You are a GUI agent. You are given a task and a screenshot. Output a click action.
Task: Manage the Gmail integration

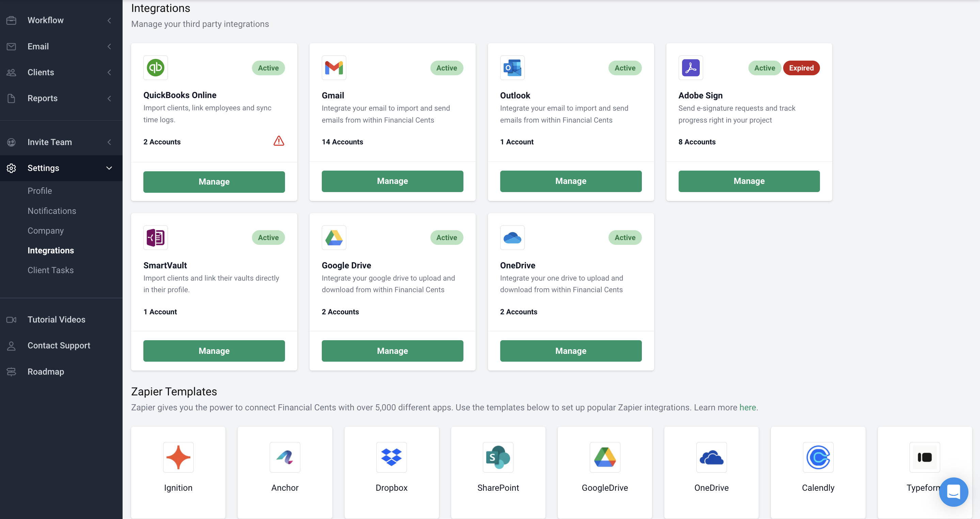(x=392, y=181)
